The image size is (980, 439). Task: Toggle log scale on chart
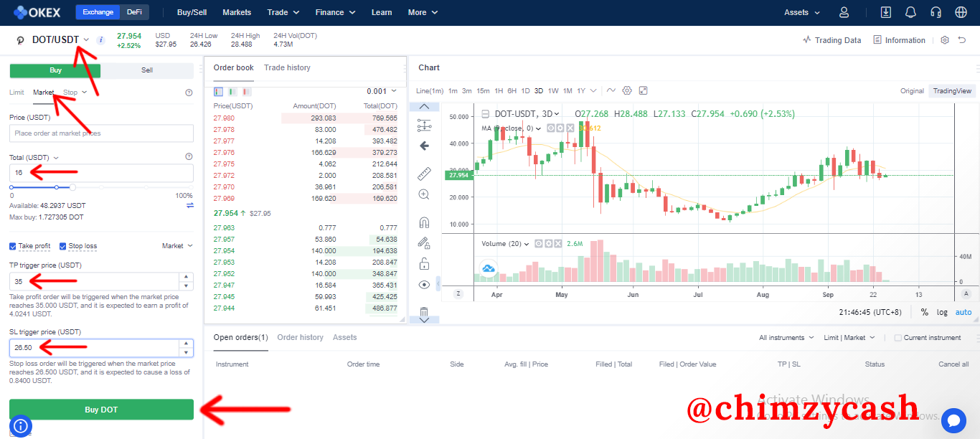click(x=942, y=312)
